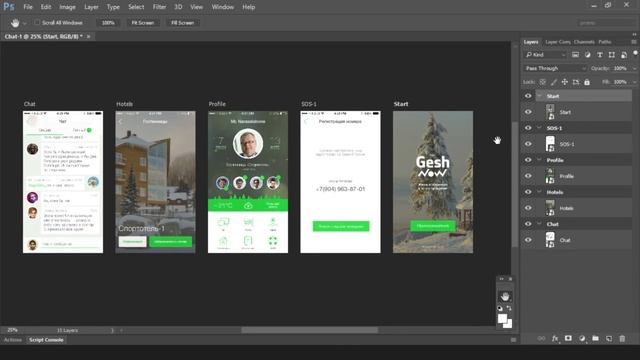Click the horizontal canvas scrollbar
This screenshot has height=360, width=640.
pyautogui.click(x=309, y=330)
